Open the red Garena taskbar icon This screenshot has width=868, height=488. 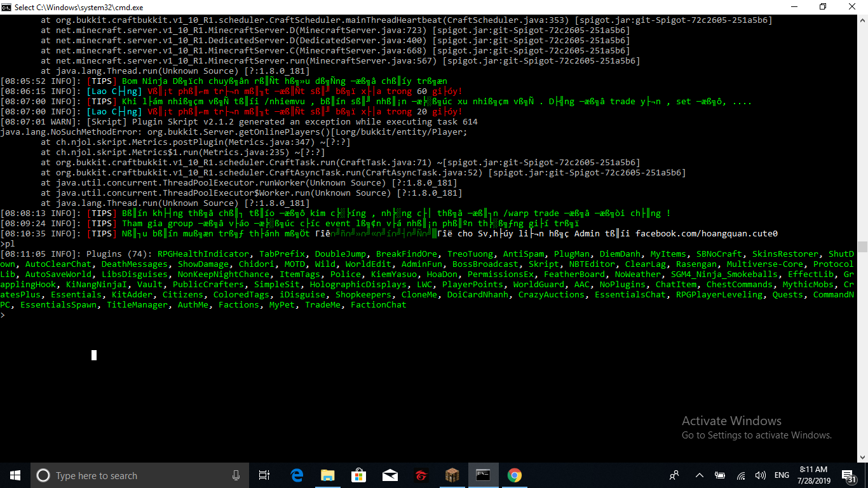pyautogui.click(x=421, y=475)
